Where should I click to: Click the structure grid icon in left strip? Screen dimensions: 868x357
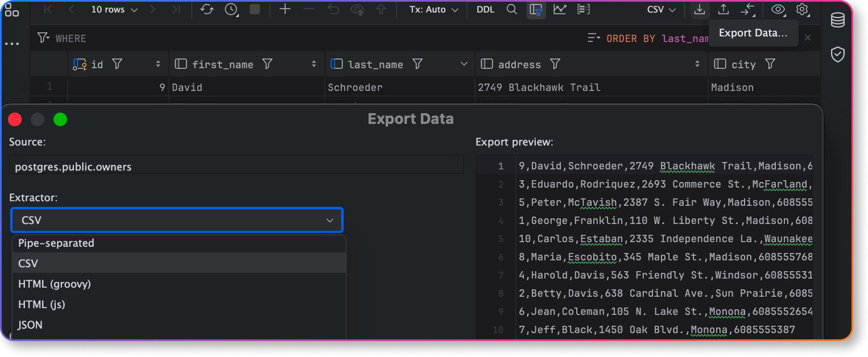12,10
